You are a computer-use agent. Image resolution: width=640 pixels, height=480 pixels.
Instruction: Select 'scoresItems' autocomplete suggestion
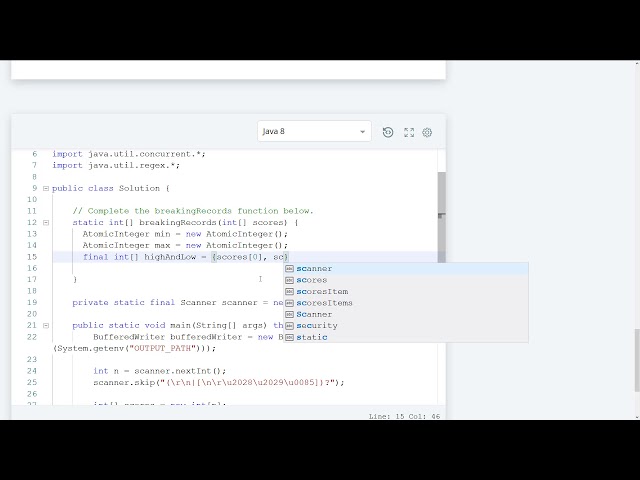coord(406,303)
